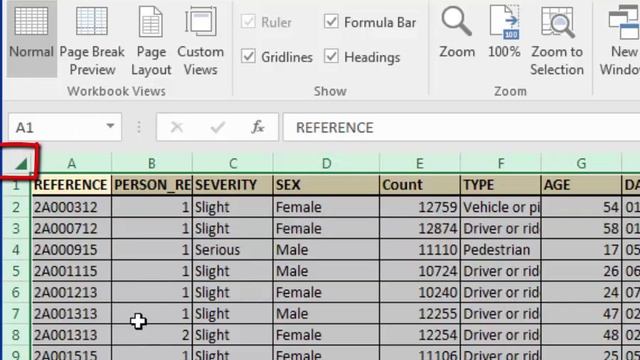
Task: Uncheck the Formula Bar checkbox
Action: coord(331,22)
